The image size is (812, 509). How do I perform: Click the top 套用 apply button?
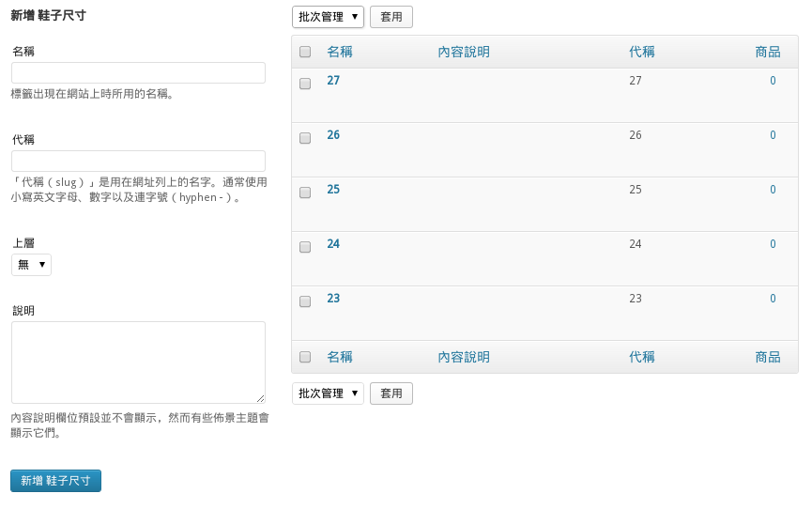(x=391, y=17)
